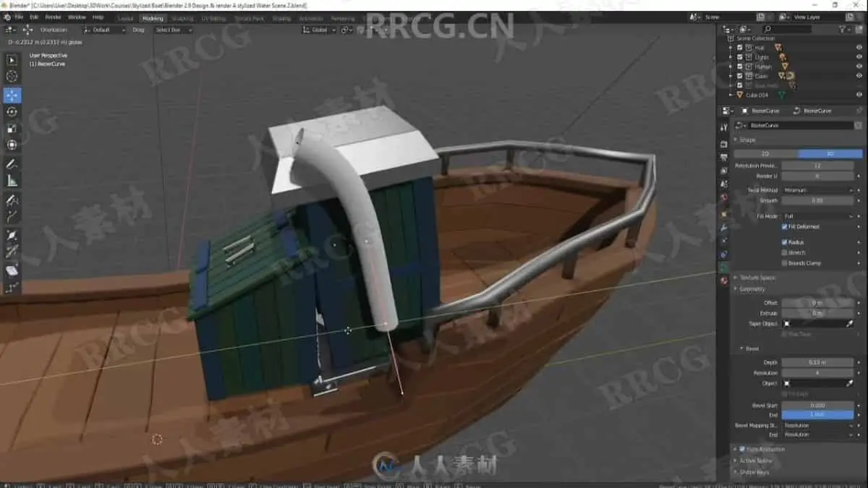Open the Bevel Mapping Start dropdown
This screenshot has width=868, height=488.
coord(817,425)
